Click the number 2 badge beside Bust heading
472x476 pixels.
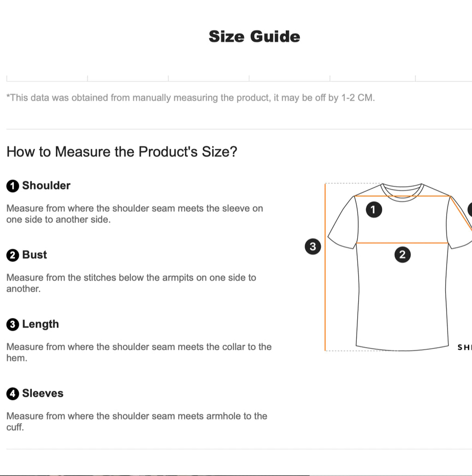coord(12,255)
